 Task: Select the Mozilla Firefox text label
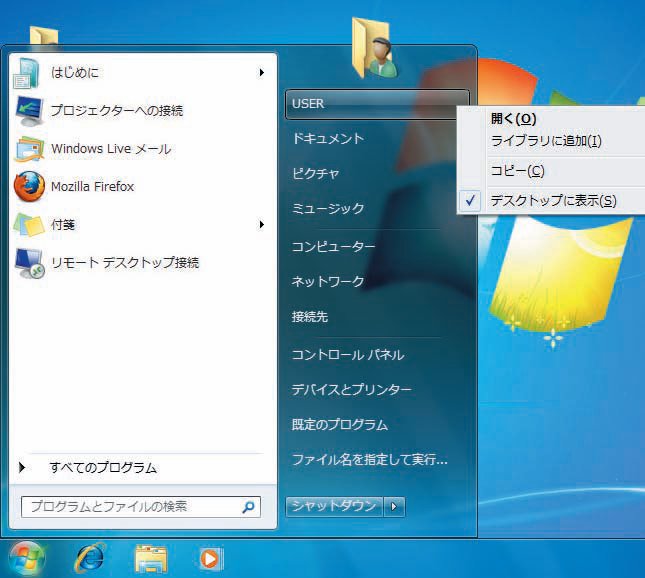[x=93, y=186]
